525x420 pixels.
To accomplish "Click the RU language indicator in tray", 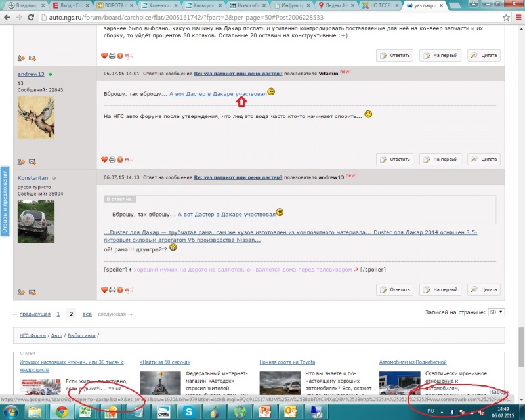I will (431, 411).
